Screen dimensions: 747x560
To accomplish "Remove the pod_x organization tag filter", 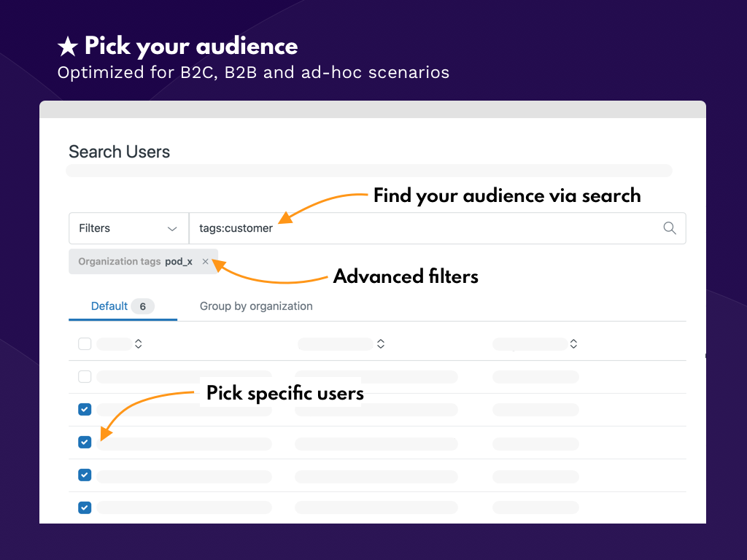I will (205, 261).
